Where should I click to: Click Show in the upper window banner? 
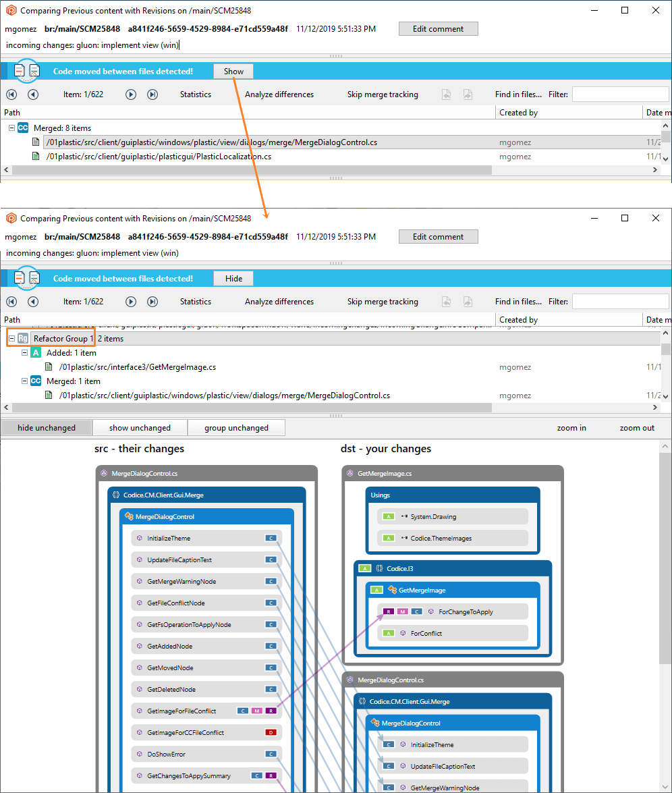[233, 72]
